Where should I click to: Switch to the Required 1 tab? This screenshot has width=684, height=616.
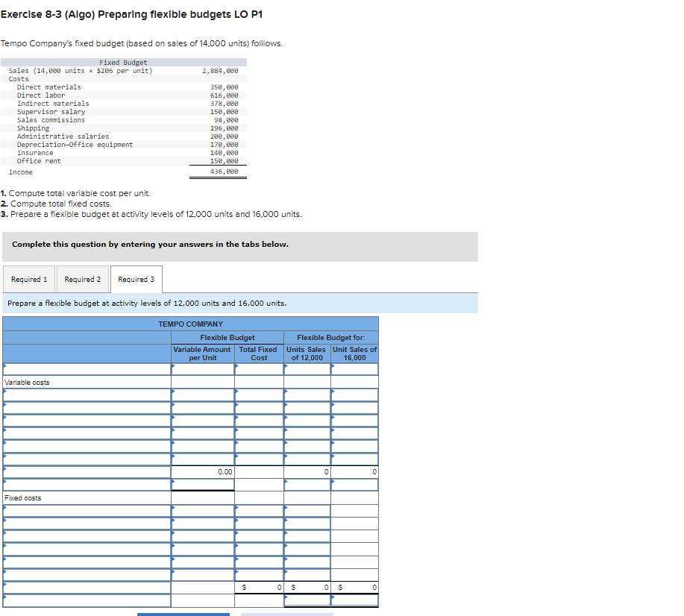pos(29,278)
